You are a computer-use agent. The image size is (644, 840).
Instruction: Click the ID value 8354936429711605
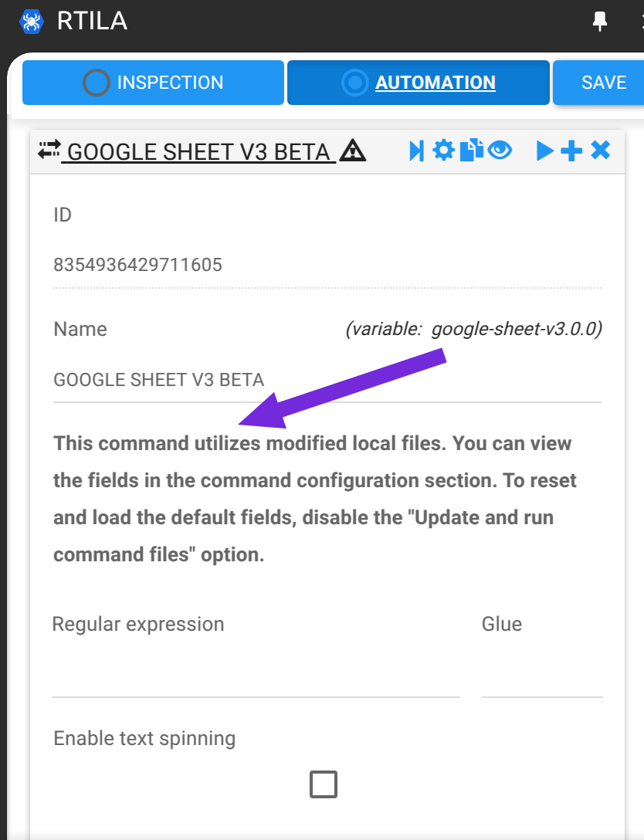pos(137,265)
